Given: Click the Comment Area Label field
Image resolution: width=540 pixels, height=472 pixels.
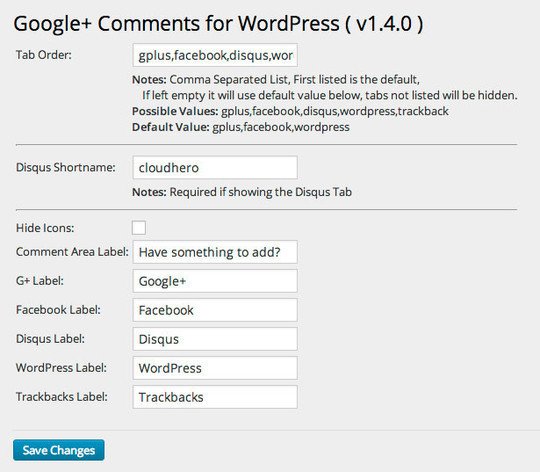Looking at the screenshot, I should click(x=215, y=252).
